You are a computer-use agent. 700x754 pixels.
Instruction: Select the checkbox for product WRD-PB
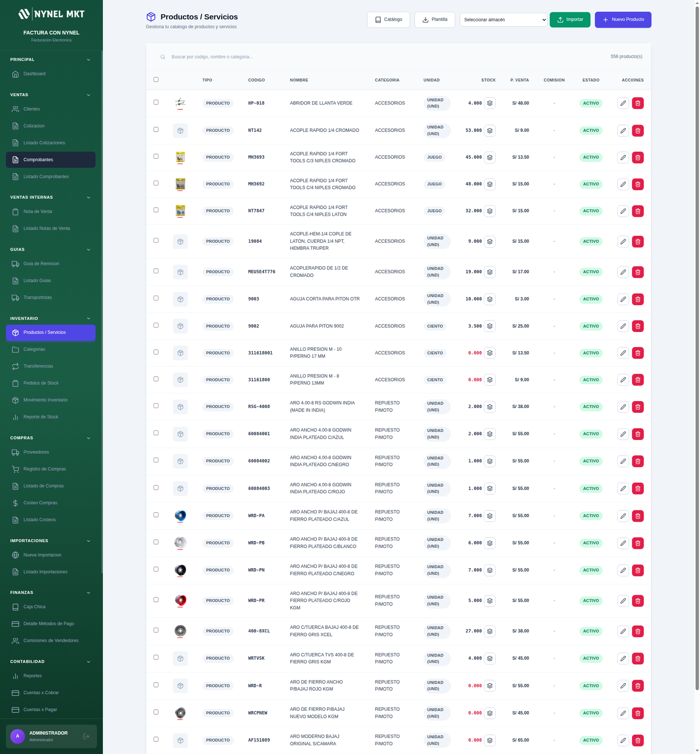tap(156, 542)
